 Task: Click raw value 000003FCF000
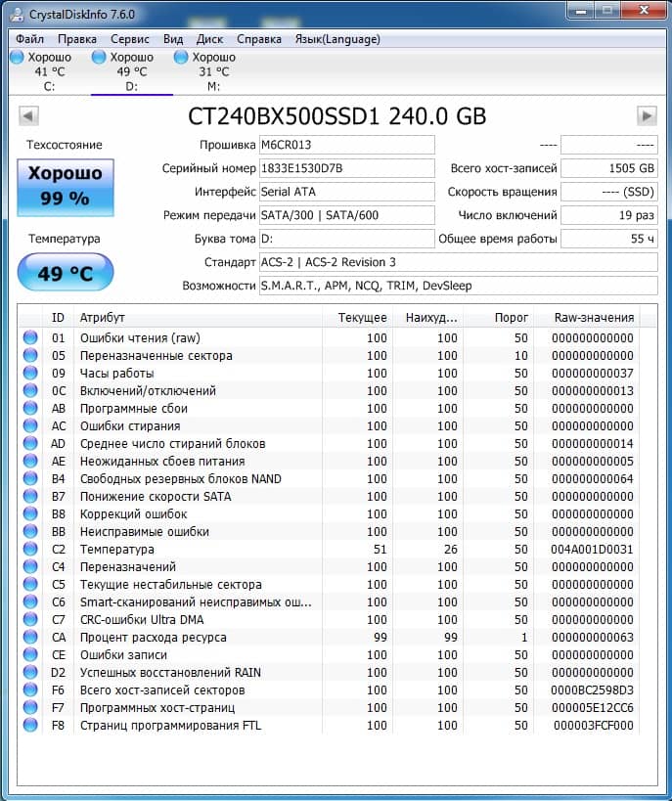pos(594,725)
